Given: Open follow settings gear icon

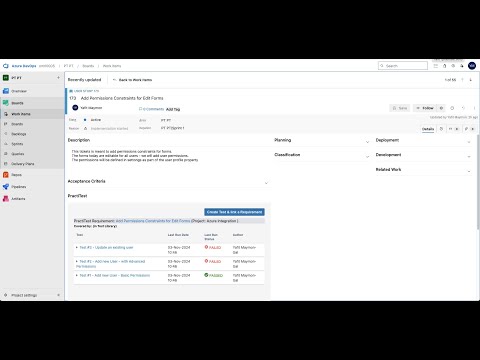Looking at the screenshot, I should pyautogui.click(x=441, y=108).
